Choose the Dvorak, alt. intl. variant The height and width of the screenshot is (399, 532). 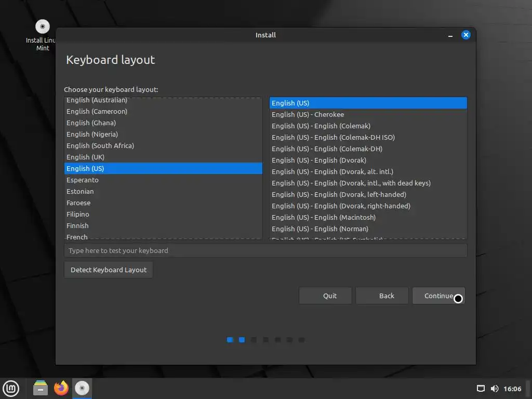click(x=368, y=171)
